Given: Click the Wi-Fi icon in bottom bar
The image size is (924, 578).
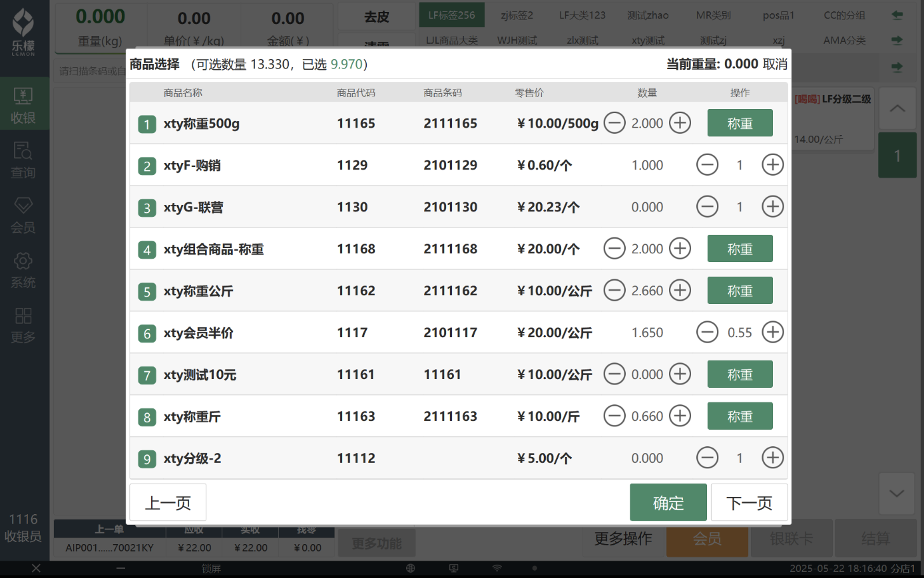Looking at the screenshot, I should coord(497,568).
